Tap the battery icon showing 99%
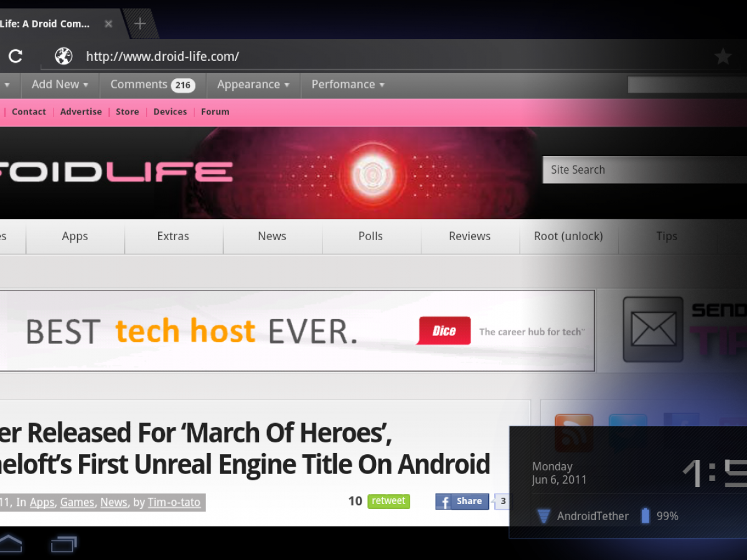Viewport: 747px width, 560px height. 646,515
